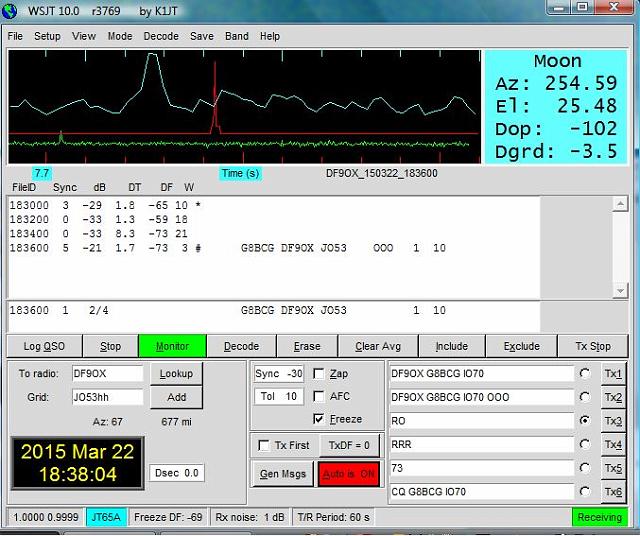Select radio button for 73 message
This screenshot has width=640, height=536.
click(585, 467)
